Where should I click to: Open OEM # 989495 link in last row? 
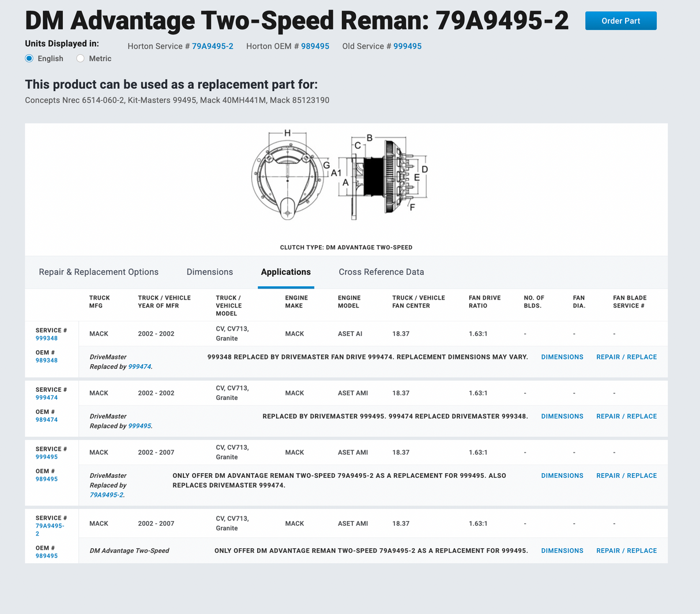coord(47,556)
